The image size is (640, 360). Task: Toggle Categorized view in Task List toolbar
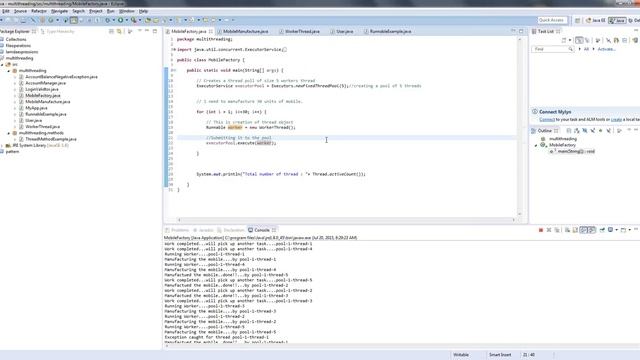[579, 40]
